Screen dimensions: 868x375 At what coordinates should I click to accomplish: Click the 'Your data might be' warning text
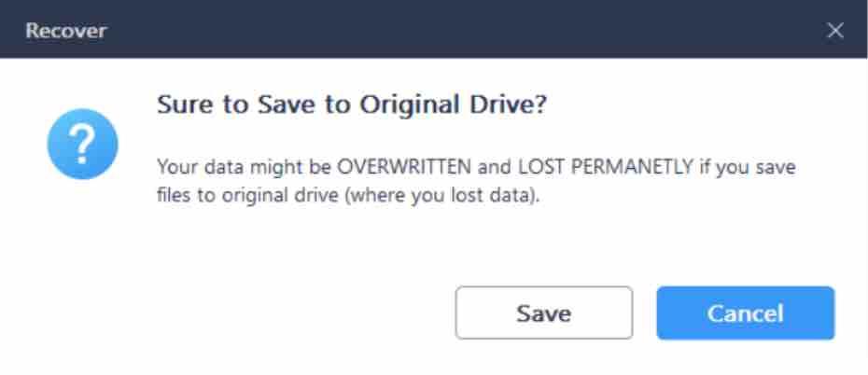(x=245, y=166)
